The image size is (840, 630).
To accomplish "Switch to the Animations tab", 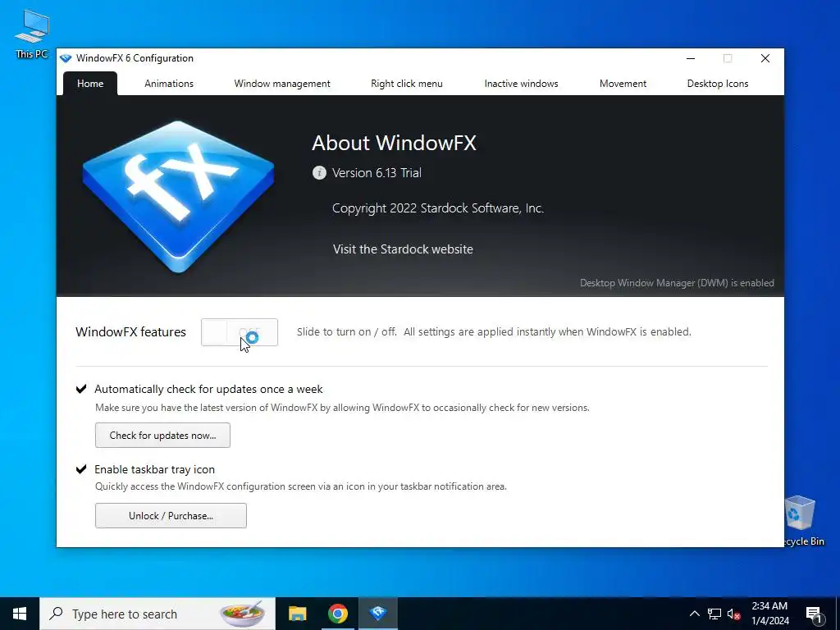I will (169, 84).
